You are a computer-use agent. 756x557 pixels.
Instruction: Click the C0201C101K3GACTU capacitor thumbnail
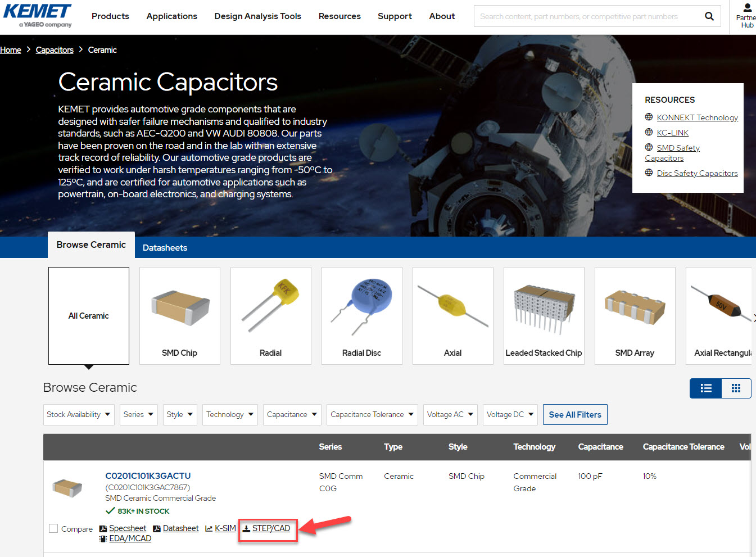click(67, 487)
